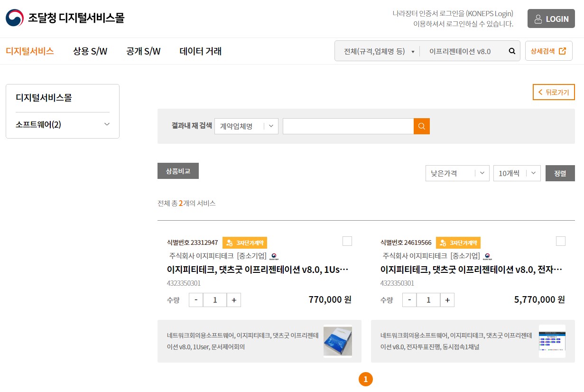Screen dimensions: 584x392
Task: Click the 3자단가계약 badge for 식별번호 24619566
Action: tap(458, 243)
